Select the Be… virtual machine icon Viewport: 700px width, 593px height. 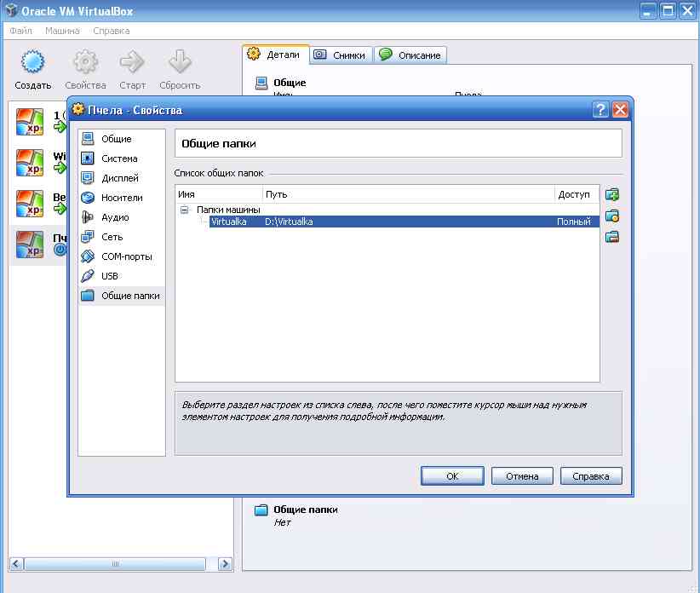30,204
